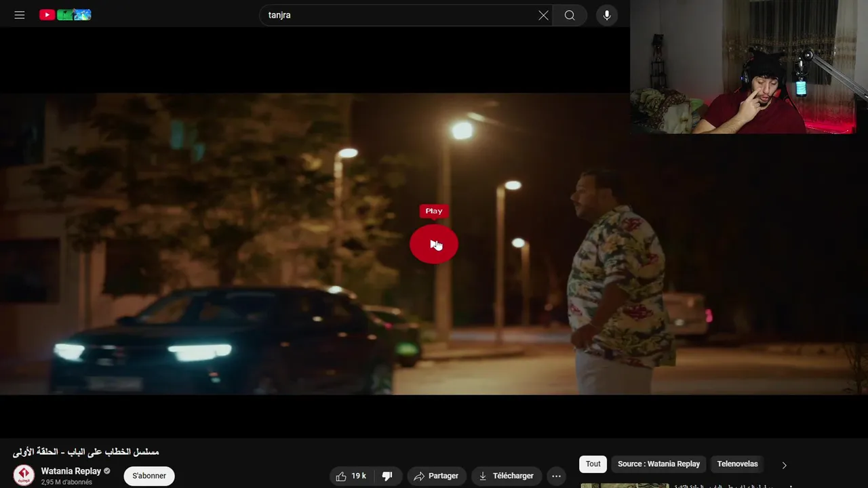Select the Source : Watania Replay chip
868x488 pixels.
click(658, 464)
